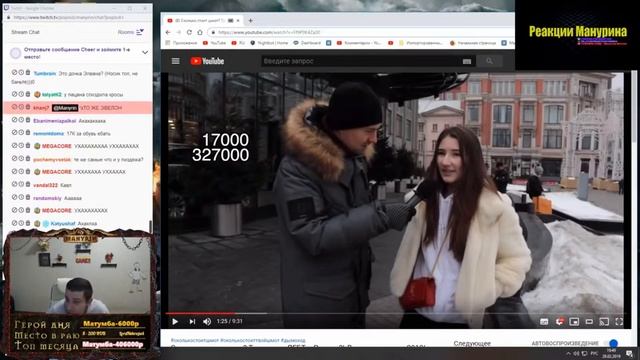
Task: Open the Приложения apps bookmark
Action: tap(181, 43)
